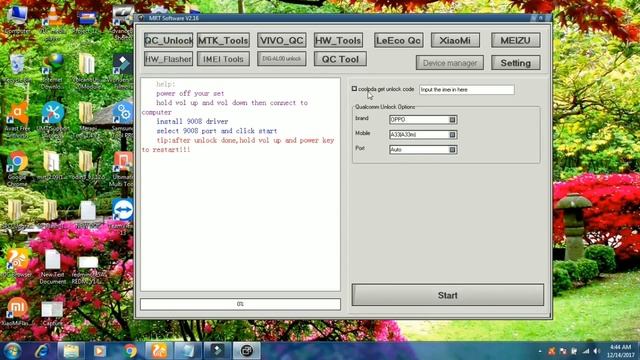
Task: Expand the Port dropdown set to Auto
Action: [x=452, y=150]
